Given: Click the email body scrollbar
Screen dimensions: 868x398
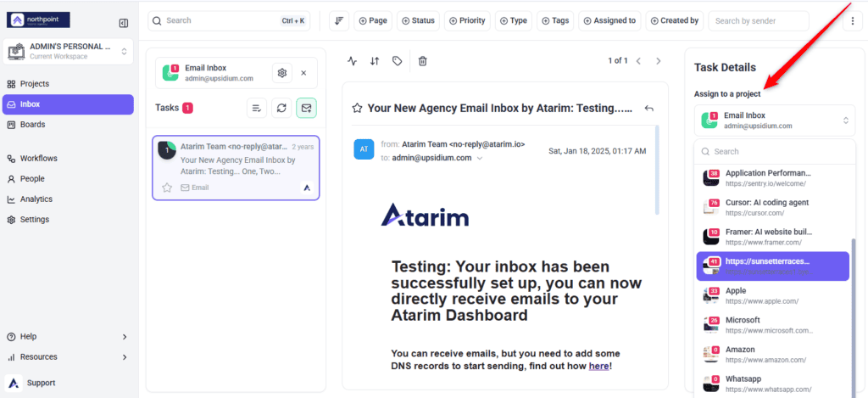Looking at the screenshot, I should click(x=657, y=170).
